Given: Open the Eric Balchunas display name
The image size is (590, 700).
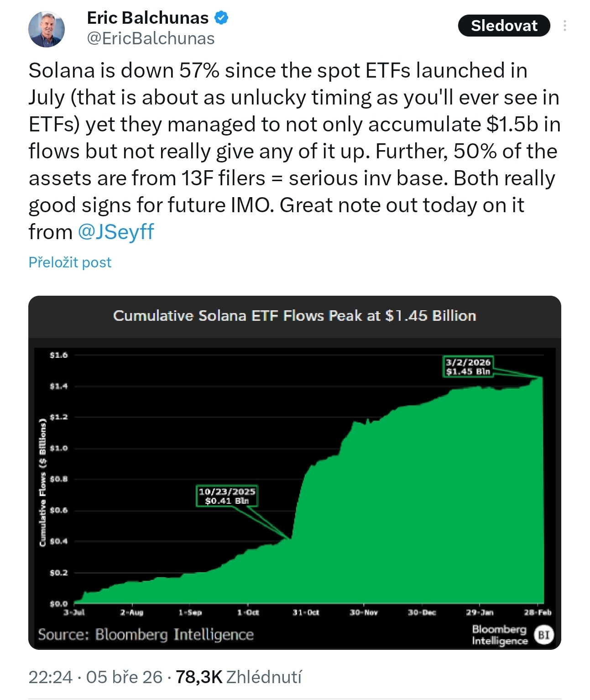Looking at the screenshot, I should click(147, 18).
